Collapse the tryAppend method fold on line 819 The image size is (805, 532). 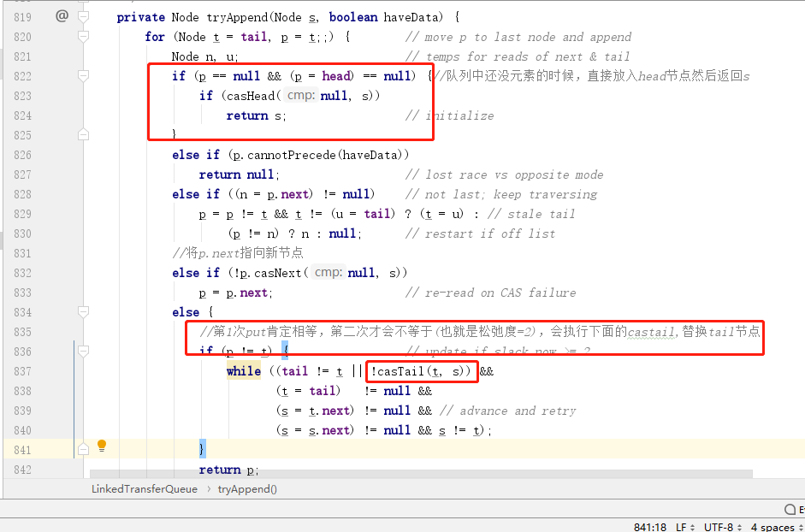click(83, 17)
